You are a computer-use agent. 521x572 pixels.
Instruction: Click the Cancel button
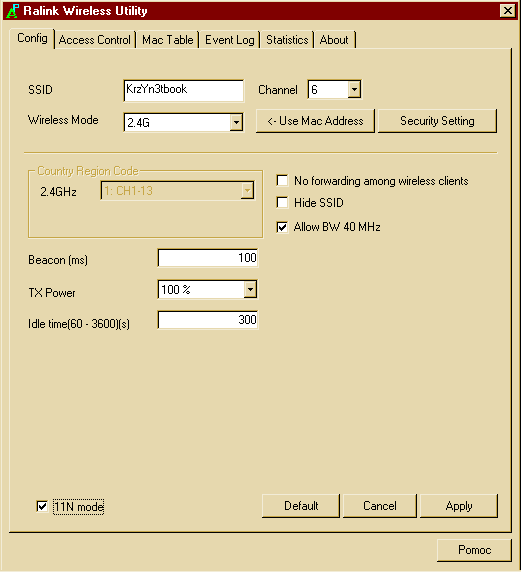point(379,506)
